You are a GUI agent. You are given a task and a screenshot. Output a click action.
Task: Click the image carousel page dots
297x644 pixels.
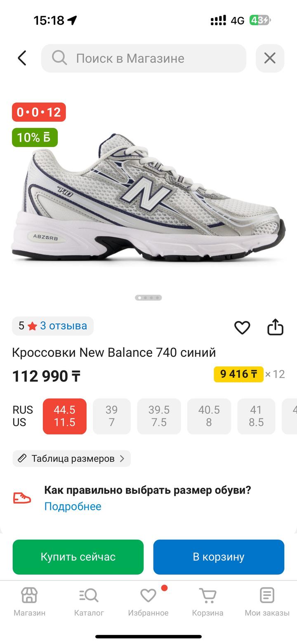148,297
